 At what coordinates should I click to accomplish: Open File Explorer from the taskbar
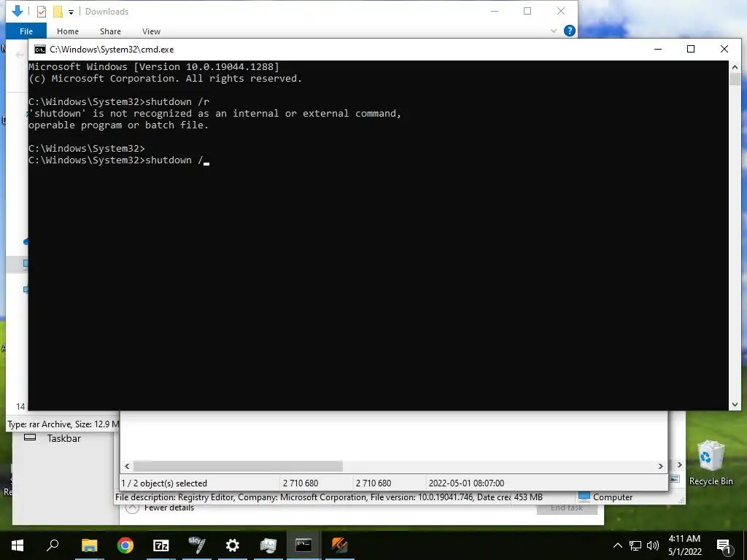tap(89, 545)
